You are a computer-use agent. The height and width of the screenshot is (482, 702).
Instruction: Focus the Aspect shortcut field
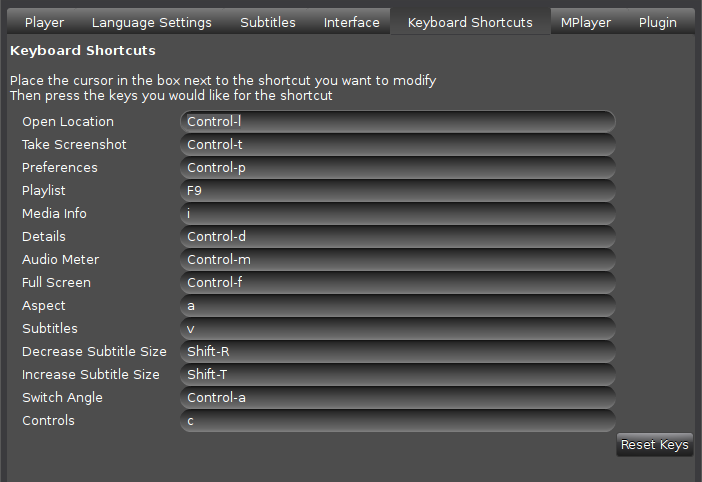[398, 306]
